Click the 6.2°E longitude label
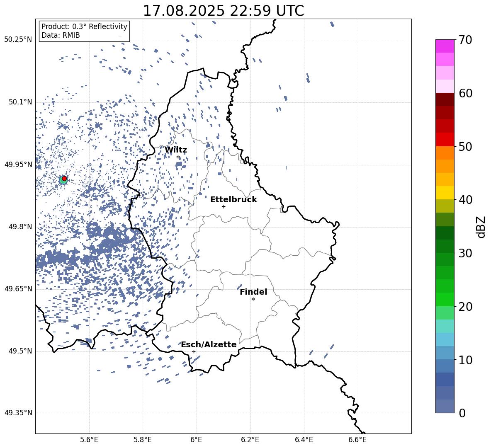The width and height of the screenshot is (491, 448). (x=250, y=440)
